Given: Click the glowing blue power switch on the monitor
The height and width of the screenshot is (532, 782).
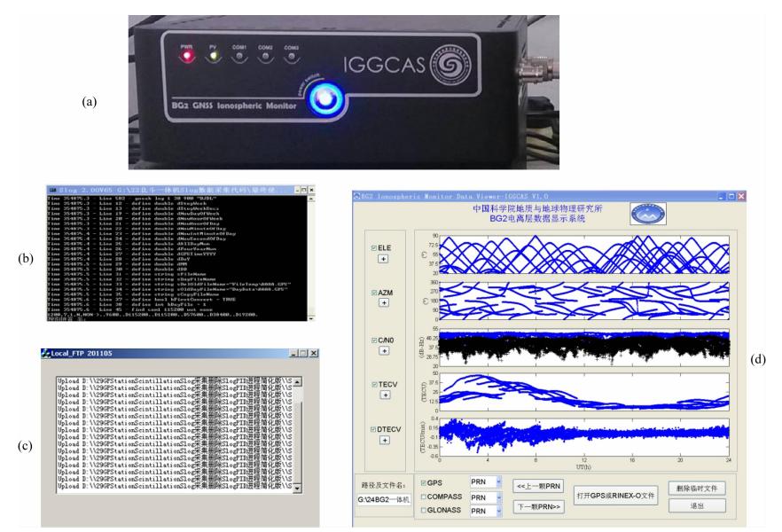Looking at the screenshot, I should 325,98.
